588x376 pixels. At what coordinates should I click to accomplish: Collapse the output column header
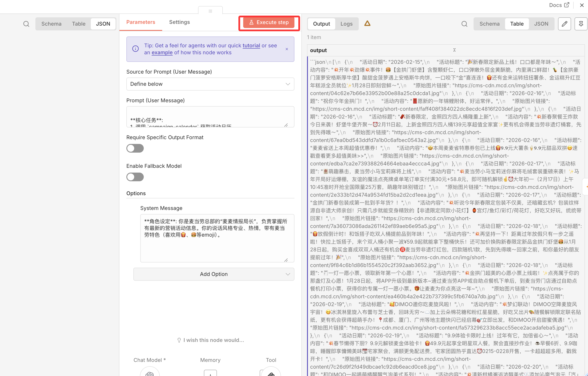click(454, 50)
